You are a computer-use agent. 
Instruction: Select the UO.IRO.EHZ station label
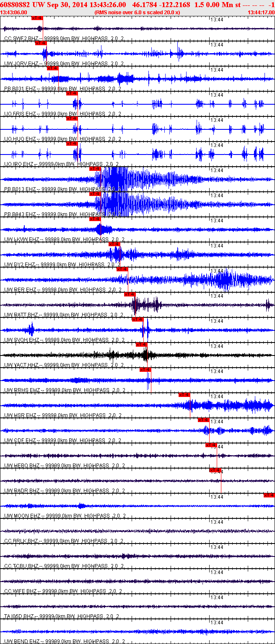(x=61, y=164)
